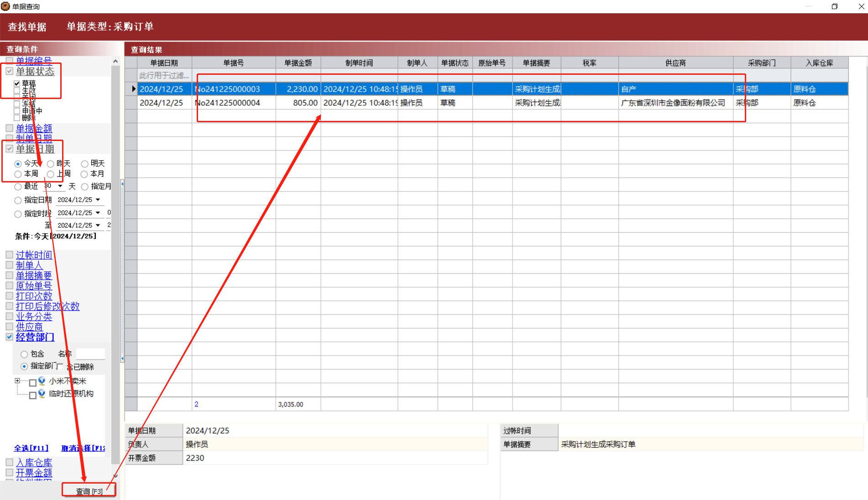The width and height of the screenshot is (868, 500).
Task: Choose the 包含 radio option
Action: pyautogui.click(x=24, y=354)
